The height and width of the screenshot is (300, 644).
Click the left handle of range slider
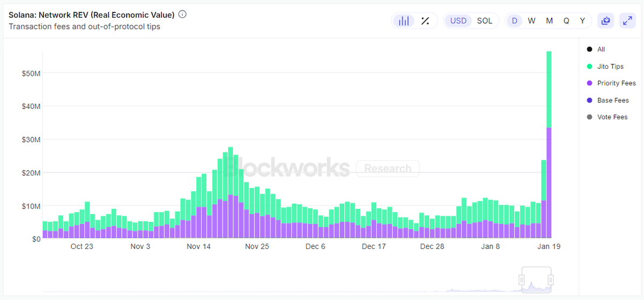pos(521,280)
